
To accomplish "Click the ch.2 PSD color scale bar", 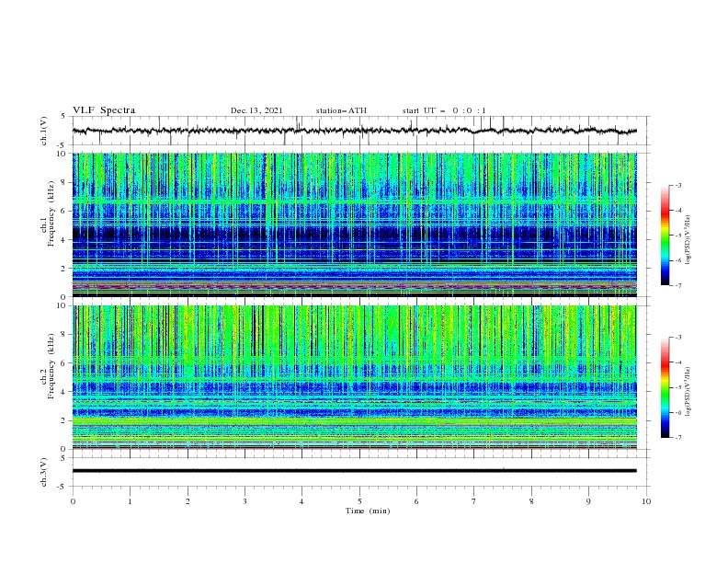I will pyautogui.click(x=665, y=387).
